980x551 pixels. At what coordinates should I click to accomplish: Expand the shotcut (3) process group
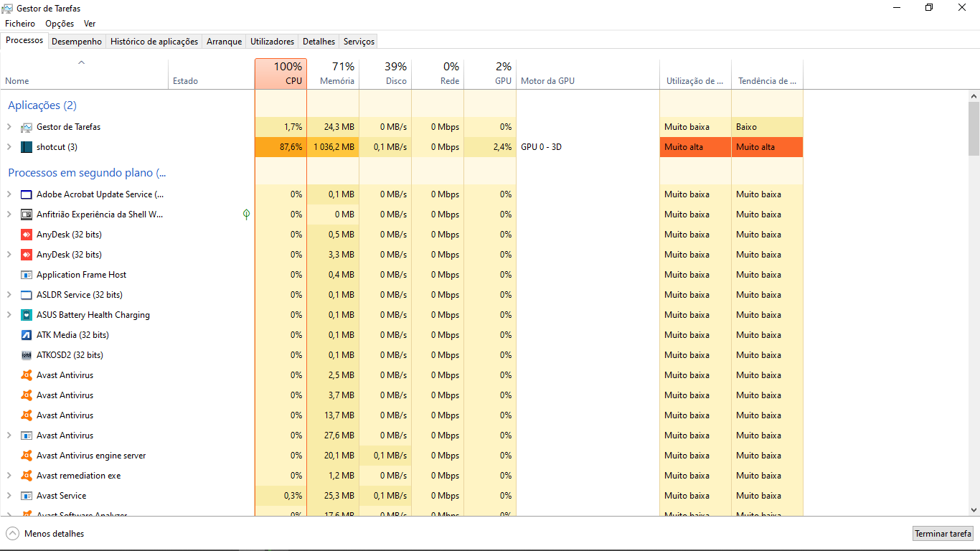point(9,147)
